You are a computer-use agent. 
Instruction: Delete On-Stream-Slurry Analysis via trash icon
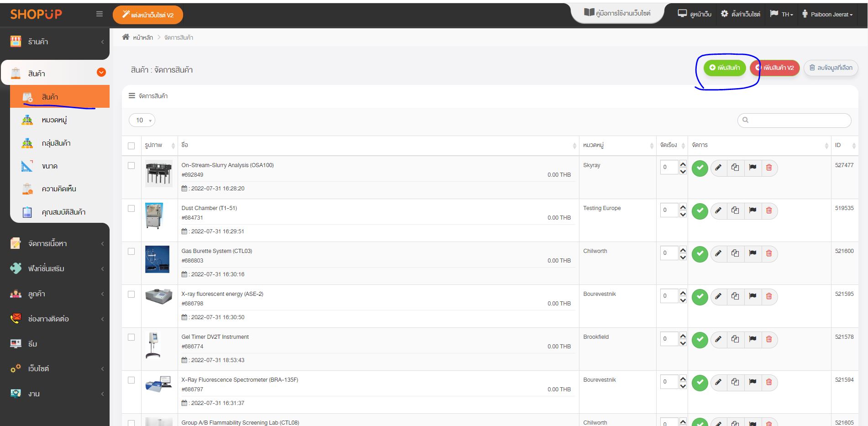click(769, 168)
